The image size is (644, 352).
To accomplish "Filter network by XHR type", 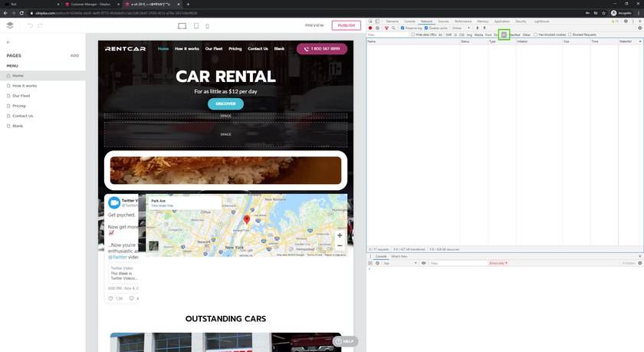I will coord(449,35).
